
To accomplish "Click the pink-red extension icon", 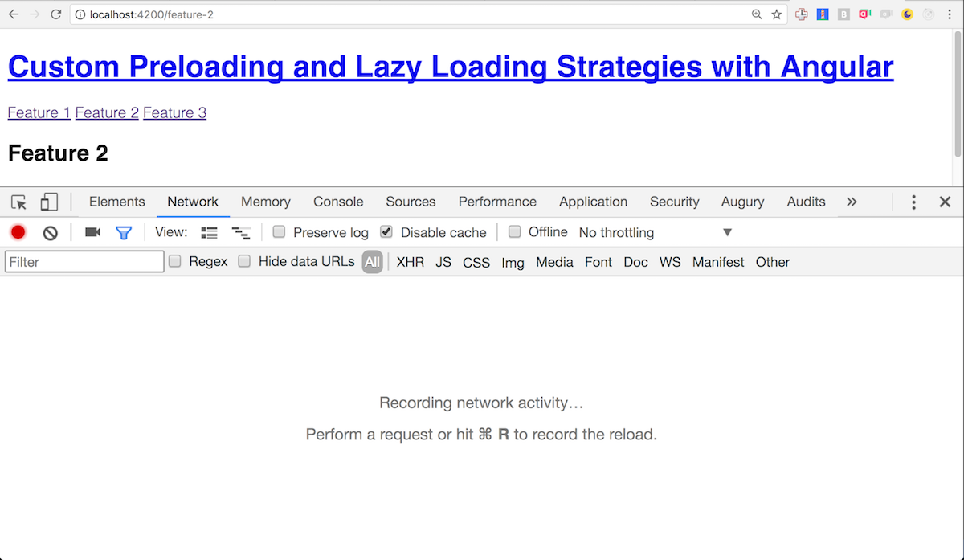I will pos(864,14).
